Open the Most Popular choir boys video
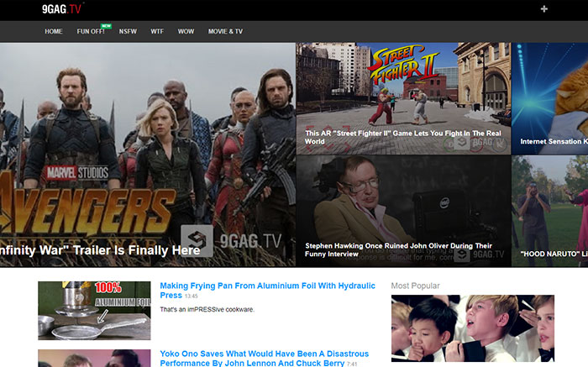 pos(472,328)
